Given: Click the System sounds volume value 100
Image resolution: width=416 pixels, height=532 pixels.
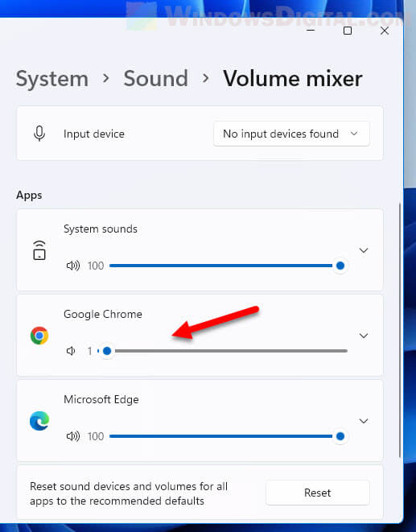Looking at the screenshot, I should click(96, 266).
